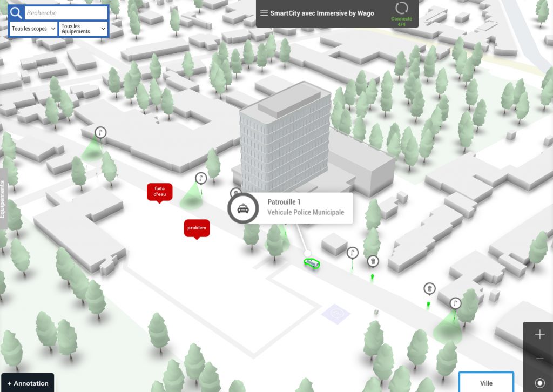Click the magnifying glass search icon
Image resolution: width=553 pixels, height=392 pixels.
tap(17, 13)
